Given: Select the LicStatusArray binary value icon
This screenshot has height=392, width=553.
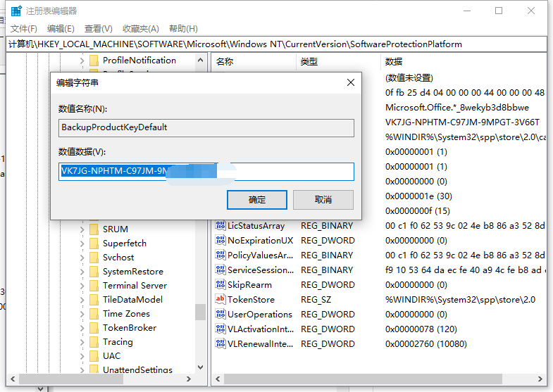Looking at the screenshot, I should coord(220,225).
